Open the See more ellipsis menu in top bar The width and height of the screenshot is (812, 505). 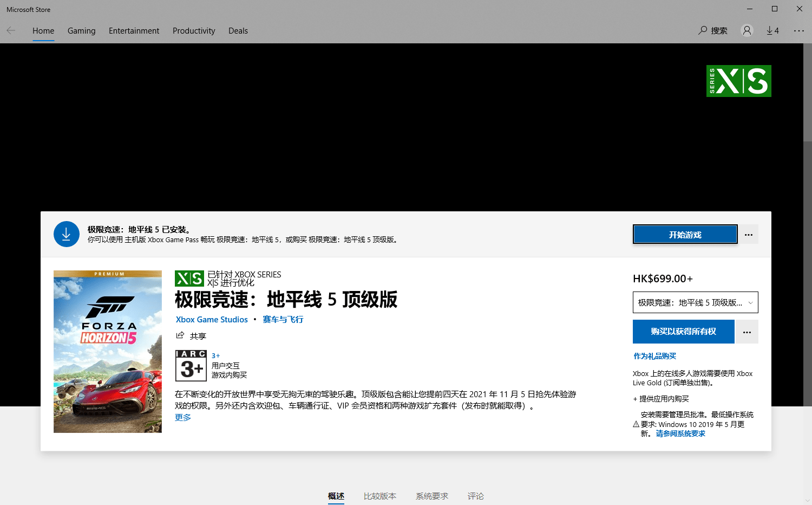[799, 31]
